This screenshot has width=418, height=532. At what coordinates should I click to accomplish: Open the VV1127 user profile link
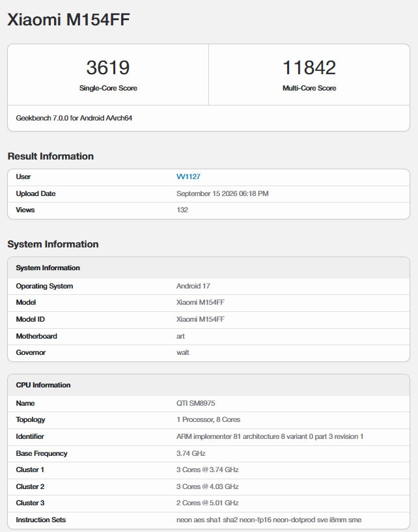coord(188,176)
